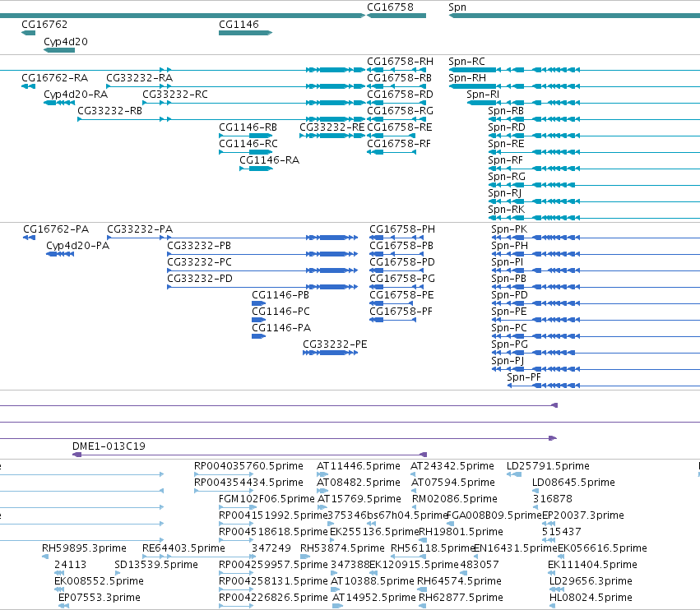Click the LD29656.3prime EST label
Image resolution: width=700 pixels, height=610 pixels.
click(591, 581)
